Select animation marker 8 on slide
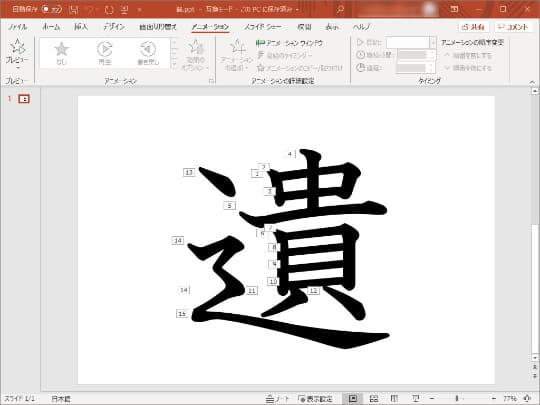The image size is (540, 405). point(274,247)
